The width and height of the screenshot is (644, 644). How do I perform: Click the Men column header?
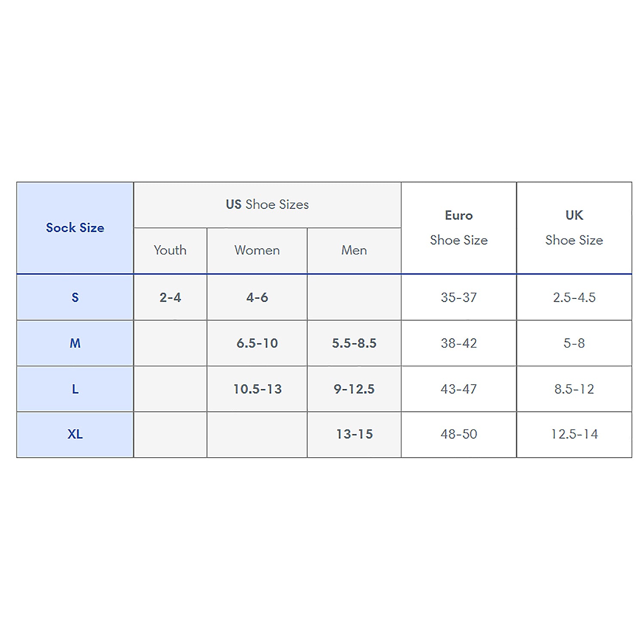[x=354, y=250]
